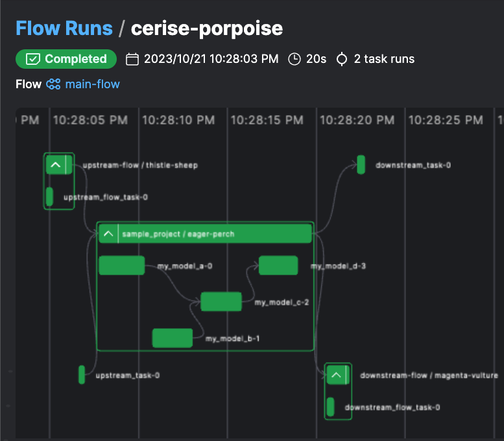504x441 pixels.
Task: Collapse the upstream-flow / thistle-sheep subflow
Action: pos(56,165)
